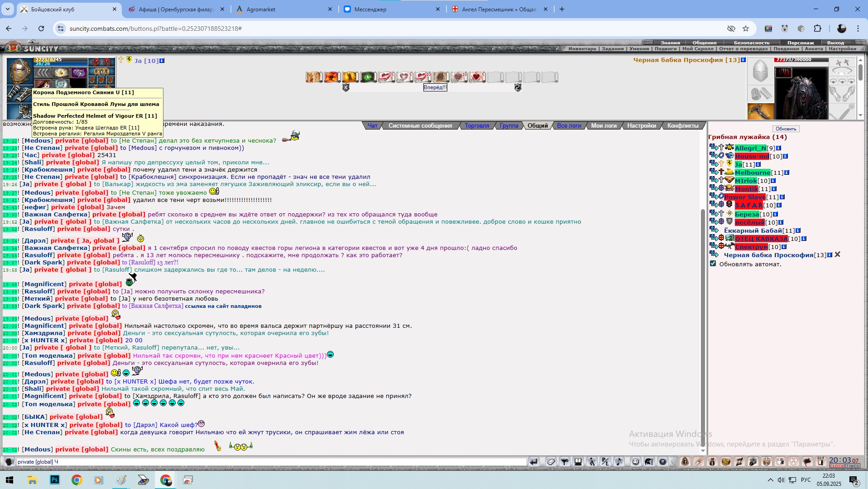Show hidden system tray icons
Image resolution: width=868 pixels, height=489 pixels.
click(x=770, y=480)
